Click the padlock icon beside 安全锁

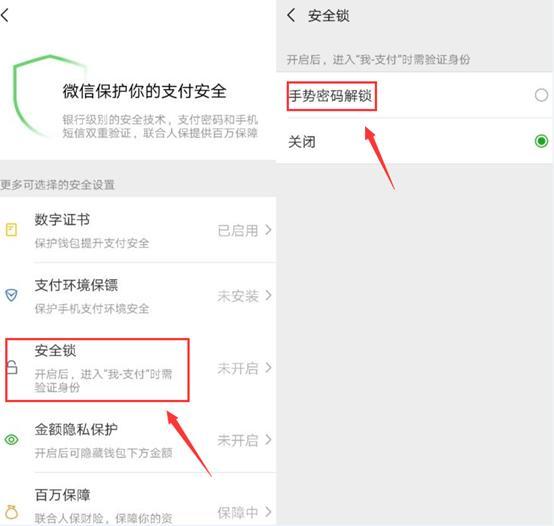coord(12,367)
